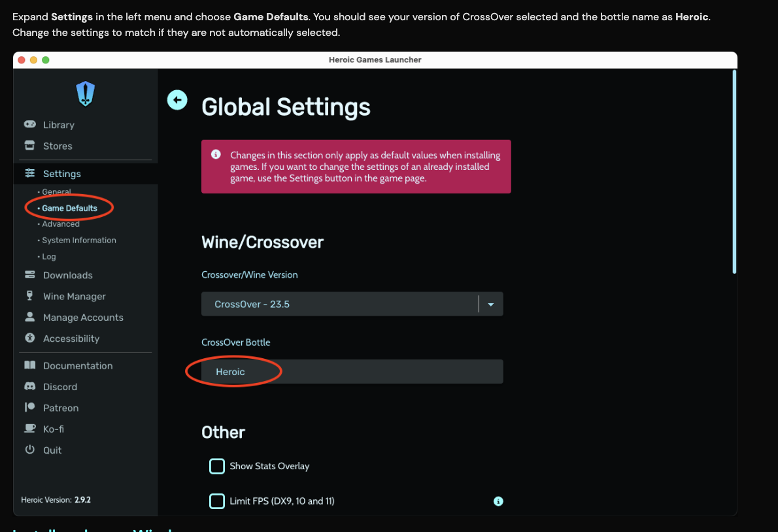The height and width of the screenshot is (532, 778).
Task: Open the Log sub-item
Action: (x=48, y=257)
